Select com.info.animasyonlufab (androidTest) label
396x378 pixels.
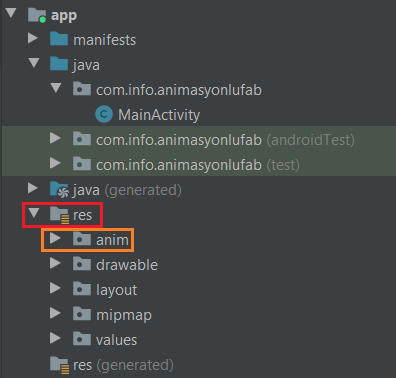tap(225, 140)
